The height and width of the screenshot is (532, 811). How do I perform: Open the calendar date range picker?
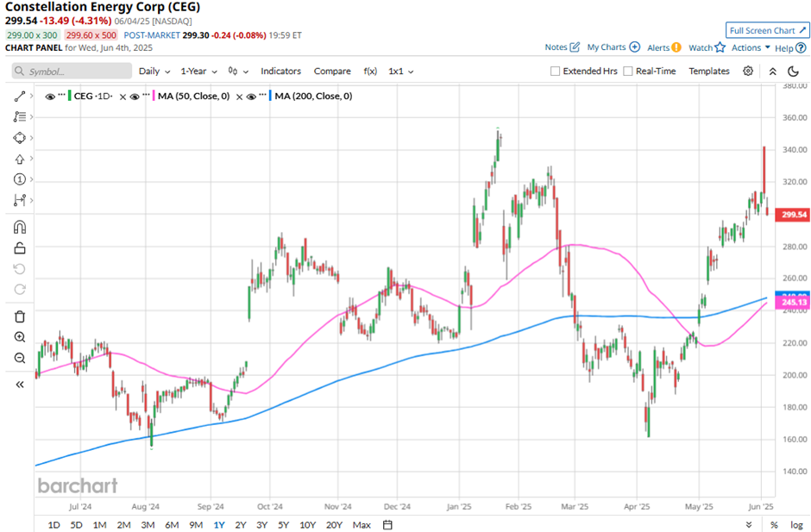click(x=387, y=524)
